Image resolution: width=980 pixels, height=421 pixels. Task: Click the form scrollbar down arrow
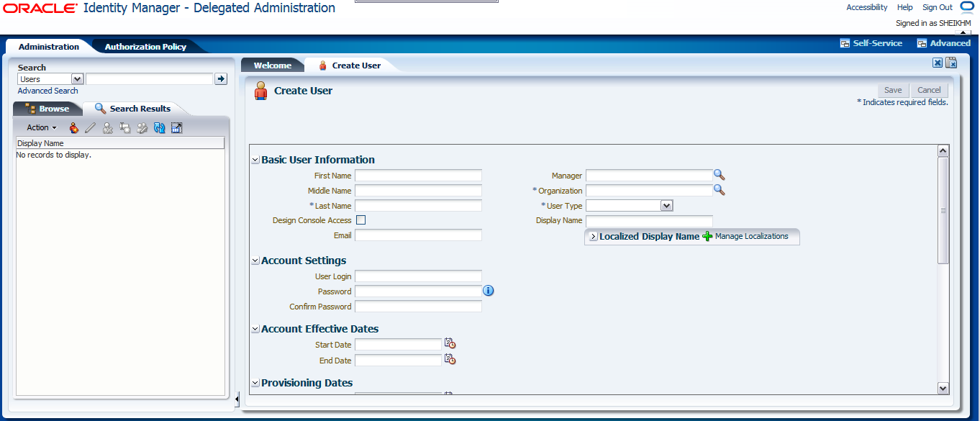(943, 388)
